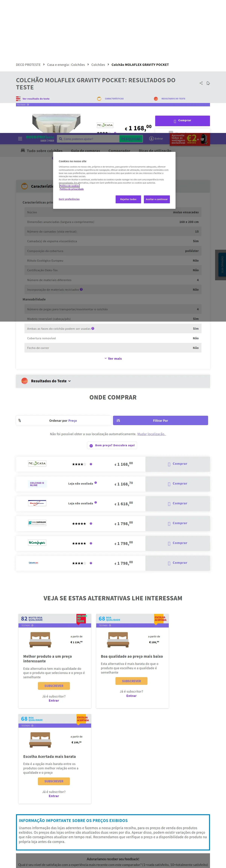Click help icon next to Casa Carvalho rating
Image resolution: width=226 pixels, height=868 pixels.
pos(91,523)
